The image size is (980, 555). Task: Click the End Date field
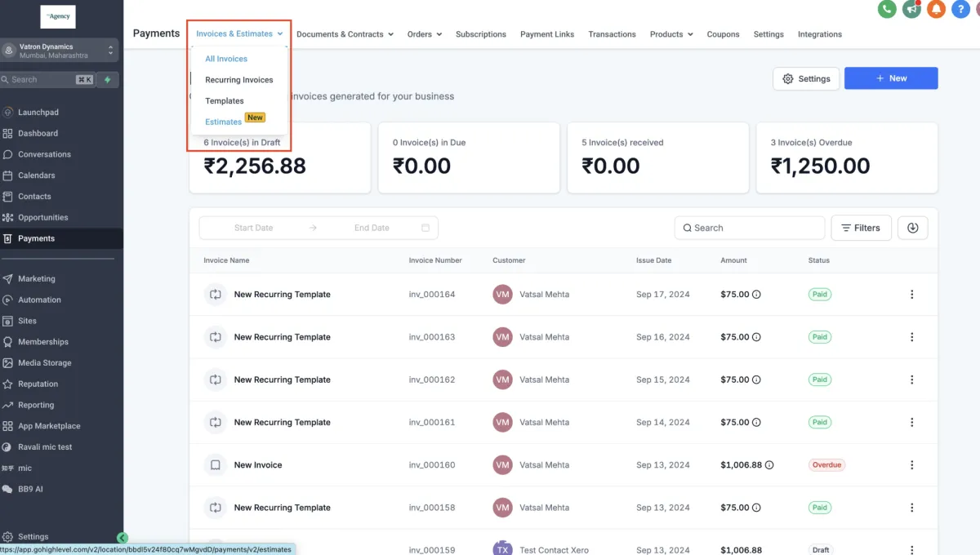click(372, 228)
